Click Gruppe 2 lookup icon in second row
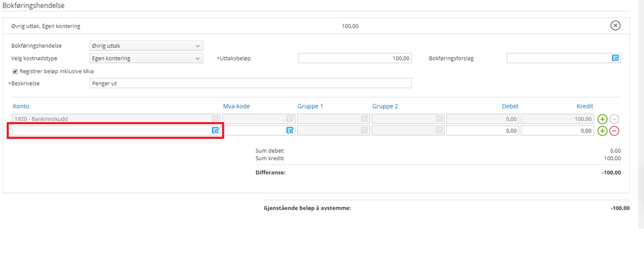Image resolution: width=644 pixels, height=271 pixels. (x=440, y=131)
